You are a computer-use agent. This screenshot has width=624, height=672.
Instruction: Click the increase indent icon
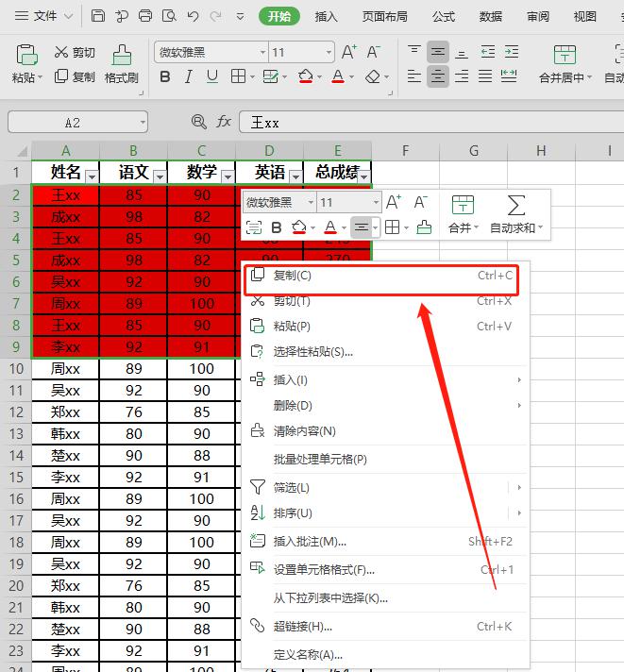coord(512,52)
